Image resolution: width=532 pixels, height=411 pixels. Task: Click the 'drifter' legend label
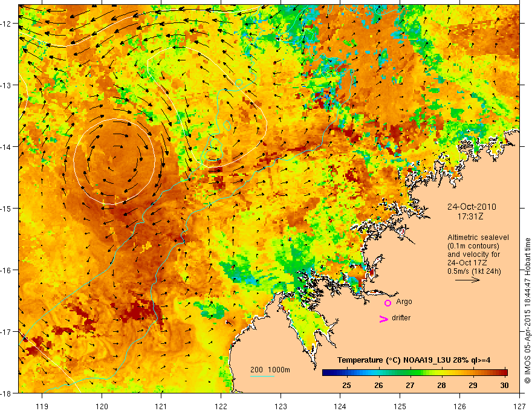click(401, 318)
